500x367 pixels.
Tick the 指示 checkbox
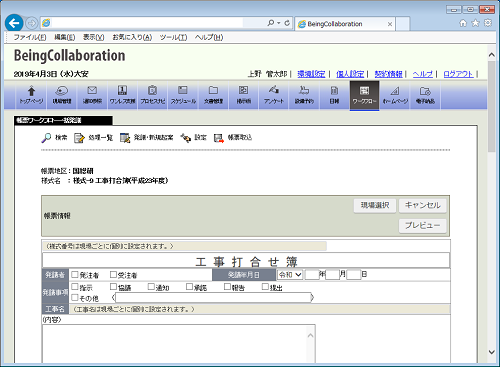point(75,287)
